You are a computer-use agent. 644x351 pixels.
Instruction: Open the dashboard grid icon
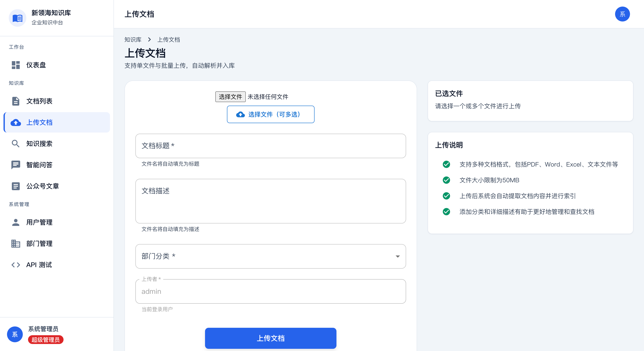pyautogui.click(x=16, y=65)
